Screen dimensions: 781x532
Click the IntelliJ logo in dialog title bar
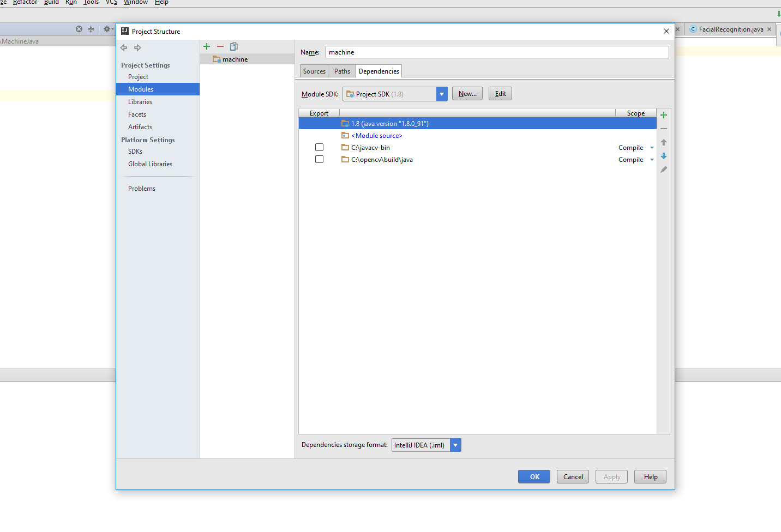click(x=125, y=31)
